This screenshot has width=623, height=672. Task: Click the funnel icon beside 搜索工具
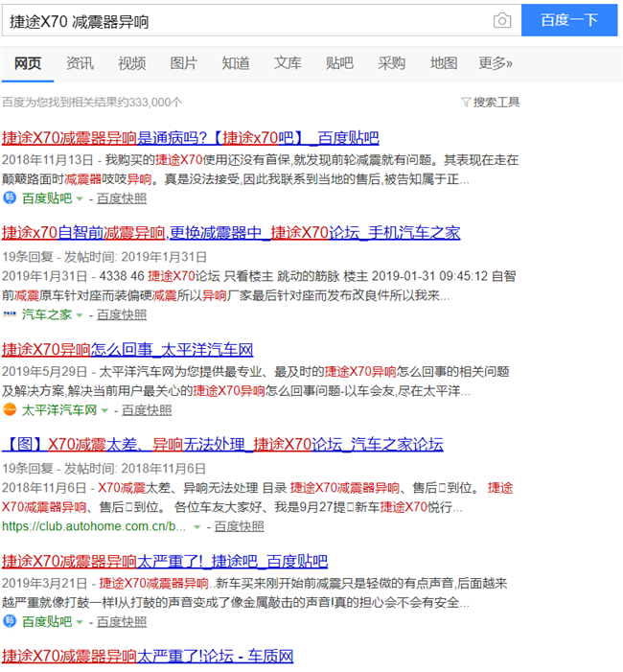point(466,102)
